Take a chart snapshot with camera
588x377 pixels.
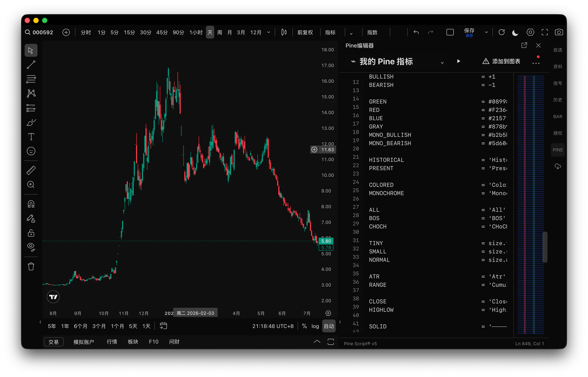point(559,32)
